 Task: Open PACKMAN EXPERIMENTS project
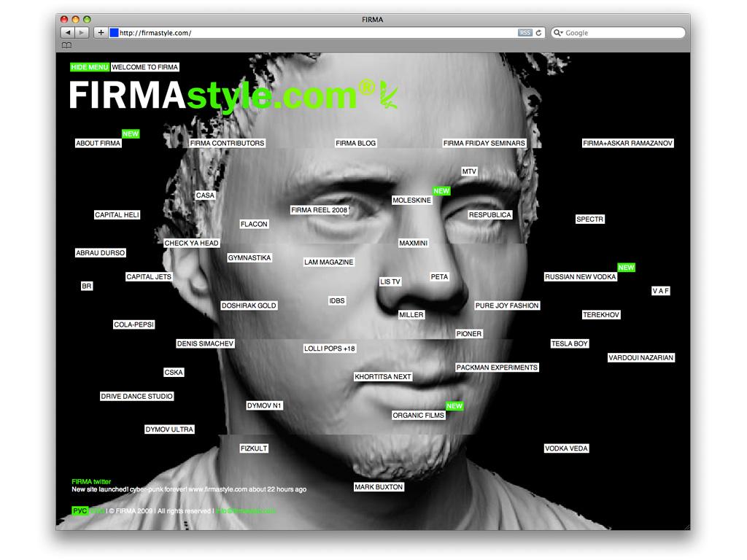point(497,367)
